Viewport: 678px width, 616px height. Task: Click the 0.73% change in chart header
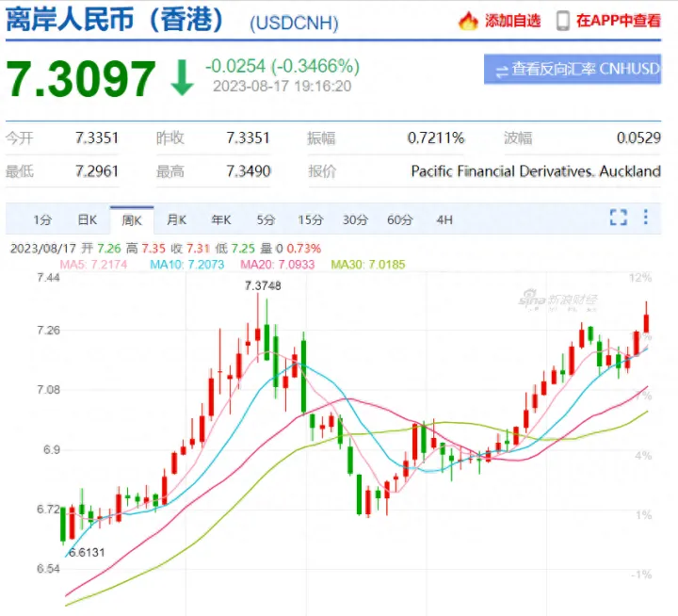304,249
